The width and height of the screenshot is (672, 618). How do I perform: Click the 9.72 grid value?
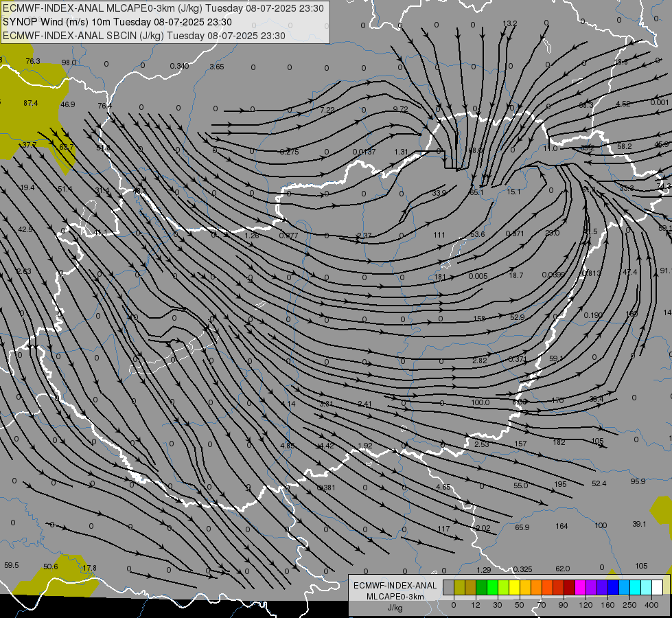pos(400,109)
